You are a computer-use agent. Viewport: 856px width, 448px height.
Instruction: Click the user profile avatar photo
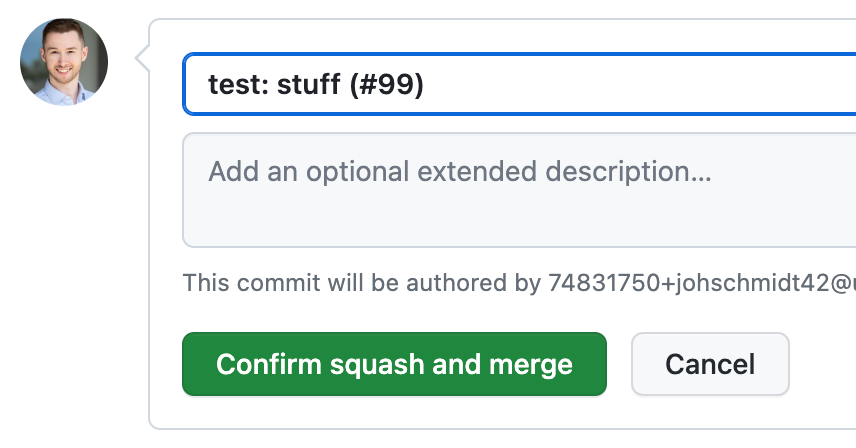(64, 62)
